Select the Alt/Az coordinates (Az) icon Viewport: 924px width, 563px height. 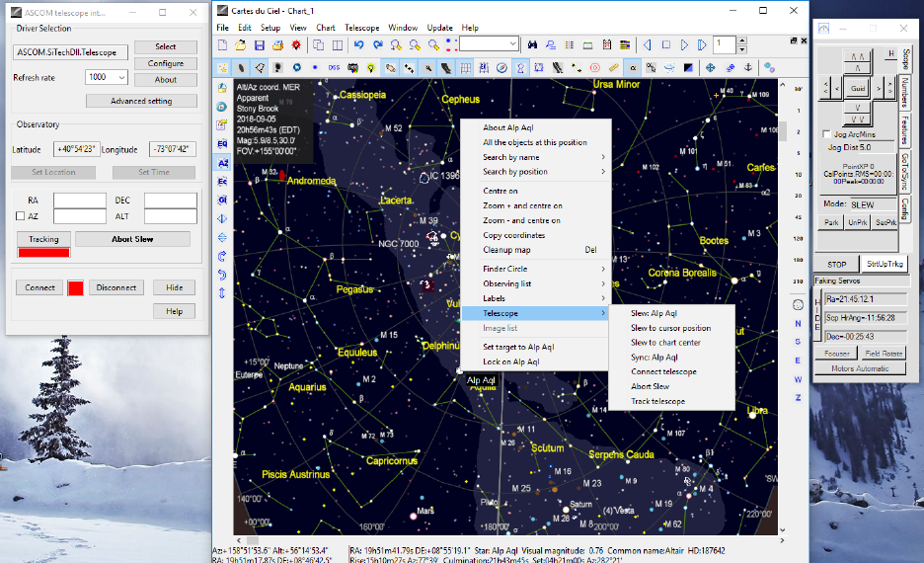[223, 163]
